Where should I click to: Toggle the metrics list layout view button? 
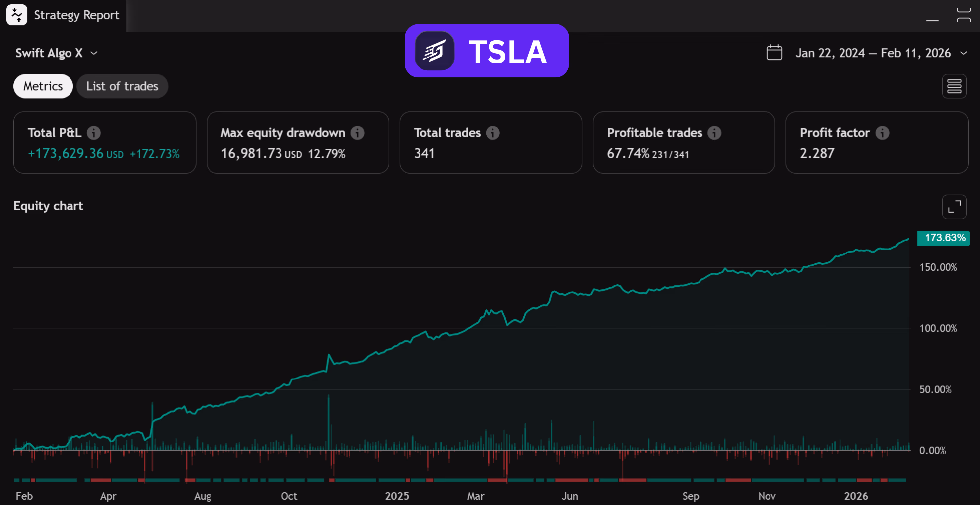click(x=954, y=86)
